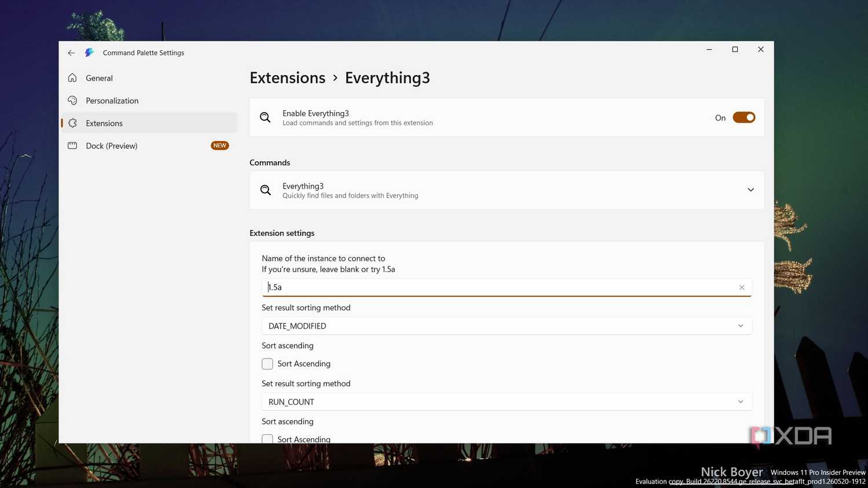Click the Command Palette Settings title text

(144, 53)
